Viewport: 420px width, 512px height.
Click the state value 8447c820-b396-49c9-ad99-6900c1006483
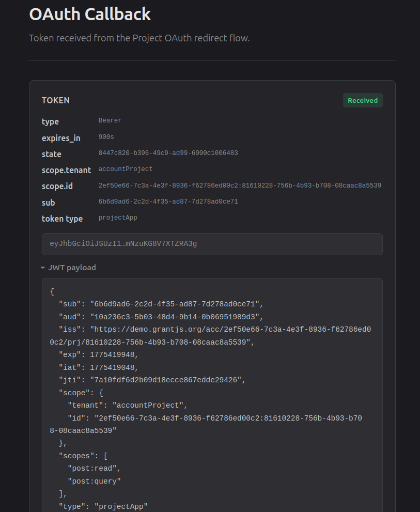tap(168, 153)
